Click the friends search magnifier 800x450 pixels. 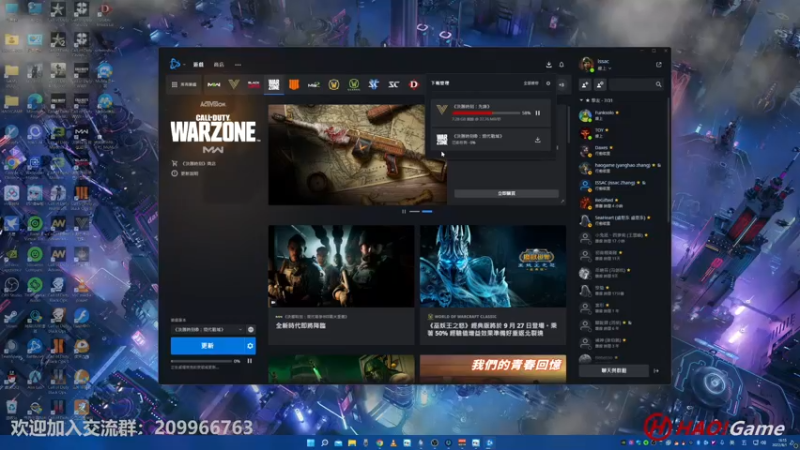(x=658, y=84)
